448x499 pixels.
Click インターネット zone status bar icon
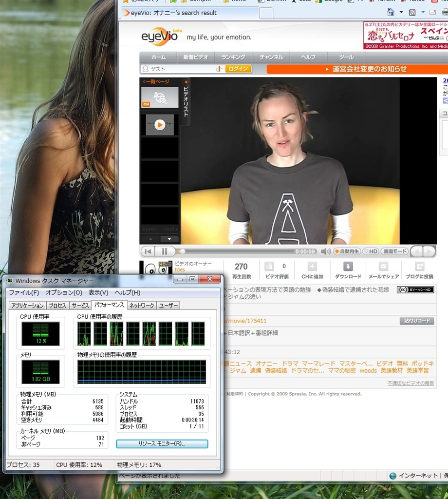click(392, 476)
